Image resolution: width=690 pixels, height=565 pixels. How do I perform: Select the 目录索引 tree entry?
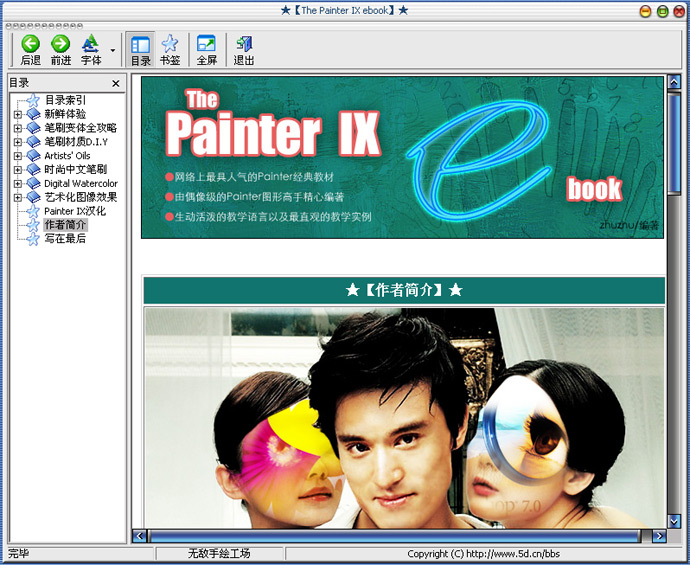[65, 100]
